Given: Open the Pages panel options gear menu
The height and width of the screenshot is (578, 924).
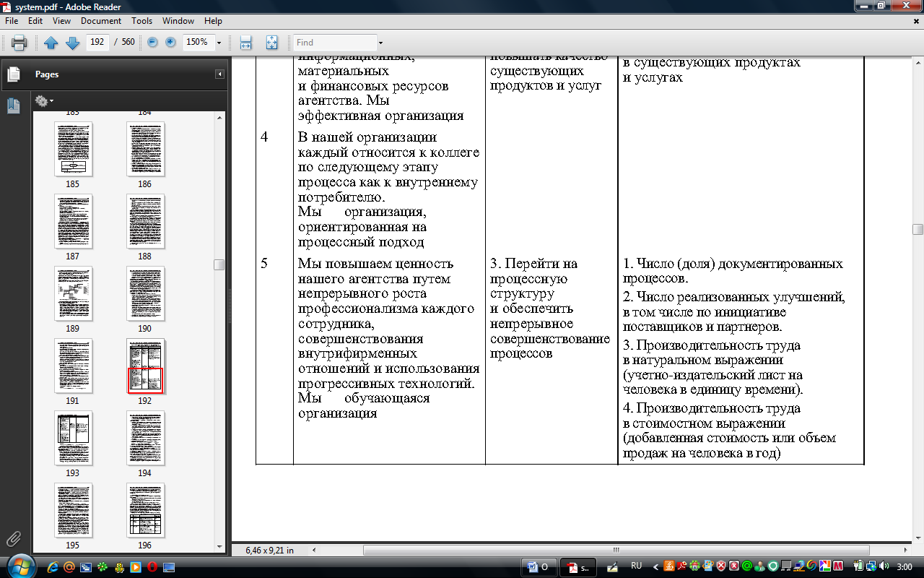Looking at the screenshot, I should coord(44,100).
